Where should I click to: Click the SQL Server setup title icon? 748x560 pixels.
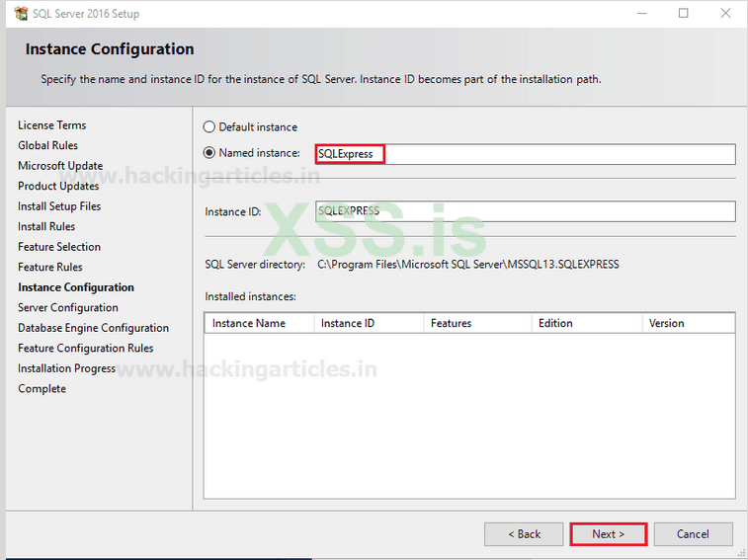click(21, 14)
